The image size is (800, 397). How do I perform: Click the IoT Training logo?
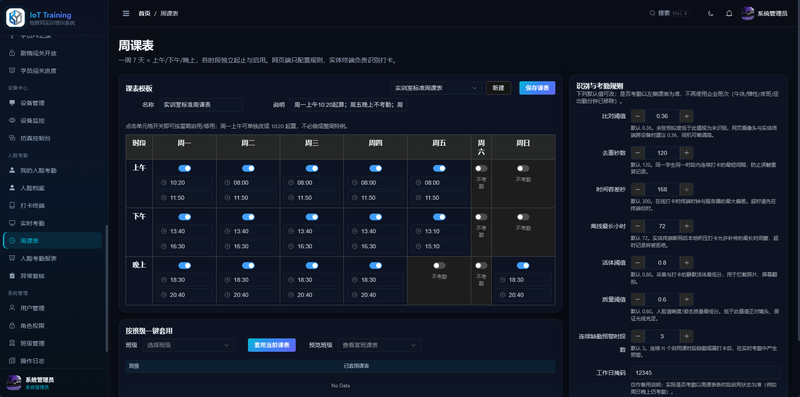click(15, 17)
